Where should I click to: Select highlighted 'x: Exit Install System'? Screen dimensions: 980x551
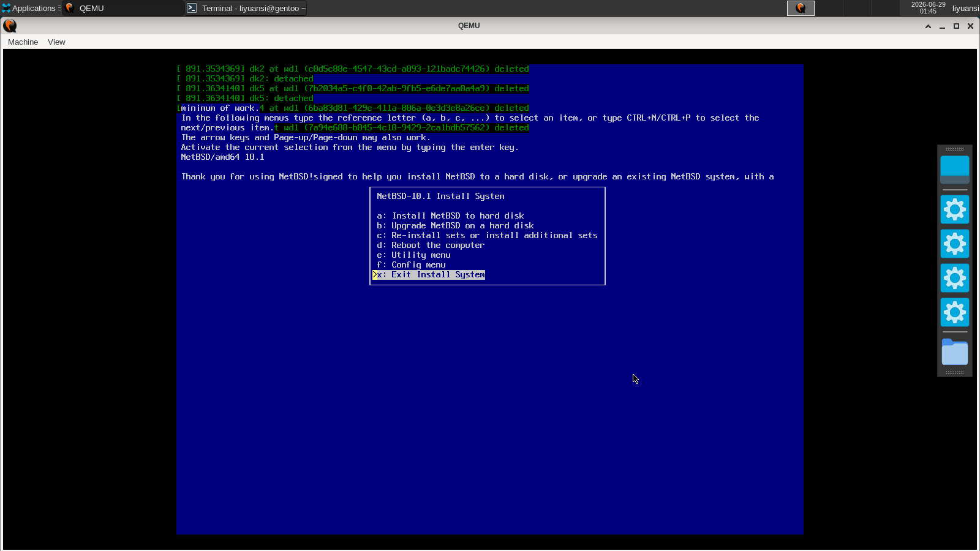[x=429, y=275]
